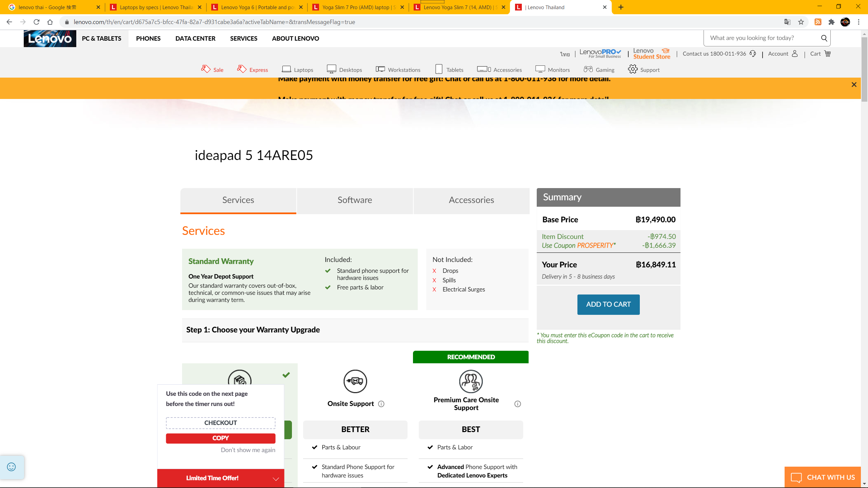Click the Chrome profile avatar
The image size is (868, 488).
pos(845,22)
